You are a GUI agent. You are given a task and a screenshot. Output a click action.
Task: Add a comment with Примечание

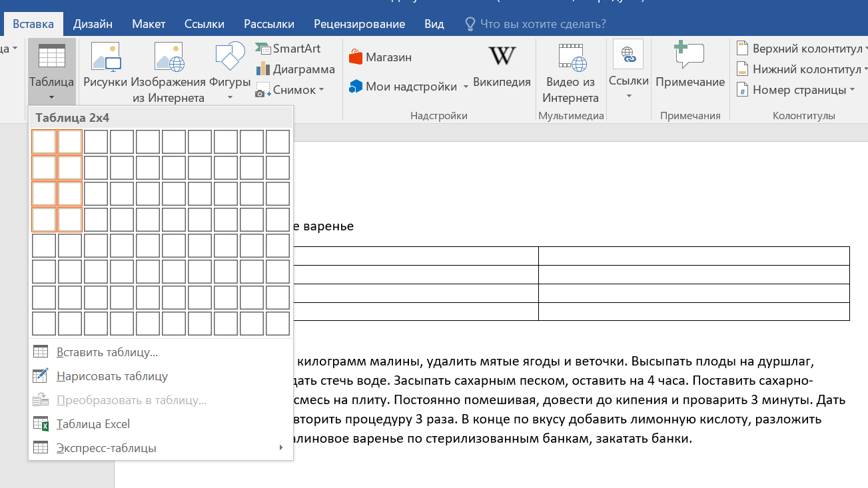coord(690,65)
